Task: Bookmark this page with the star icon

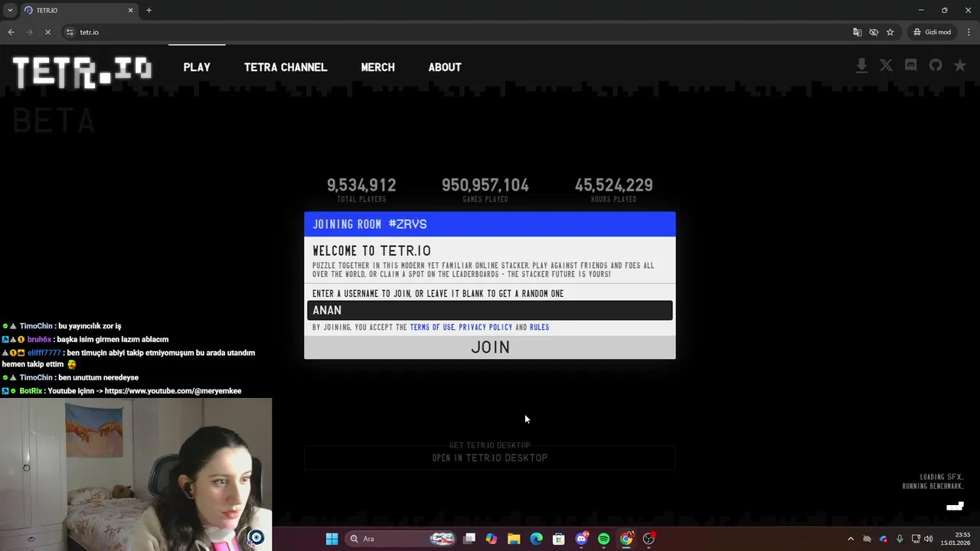Action: [x=890, y=32]
